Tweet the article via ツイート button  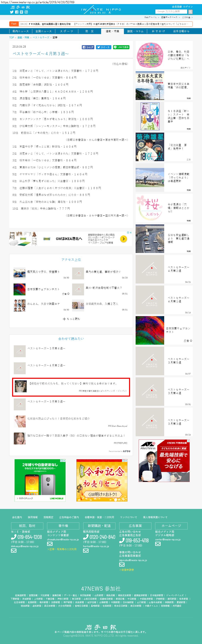point(104,47)
